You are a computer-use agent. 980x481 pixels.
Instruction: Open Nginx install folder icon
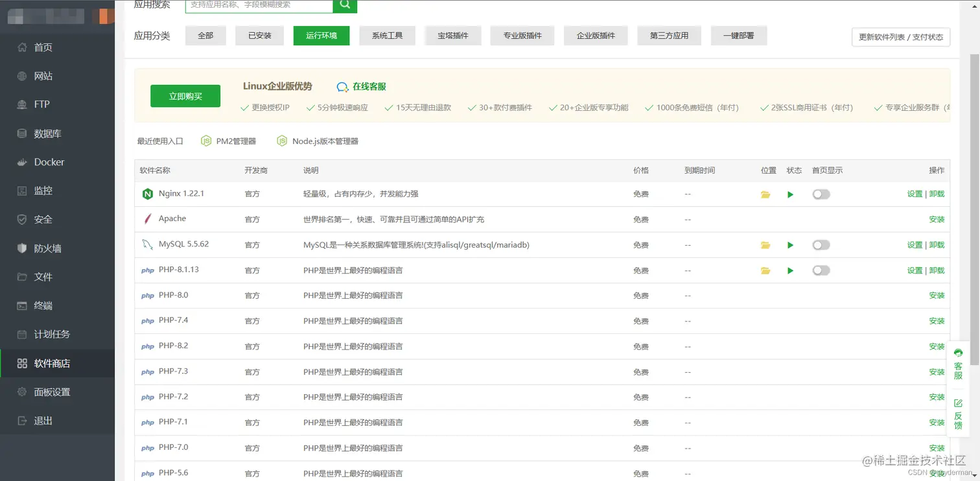click(765, 194)
